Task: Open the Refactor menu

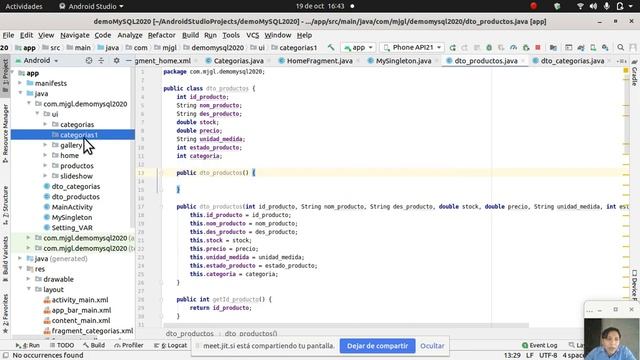Action: 162,35
